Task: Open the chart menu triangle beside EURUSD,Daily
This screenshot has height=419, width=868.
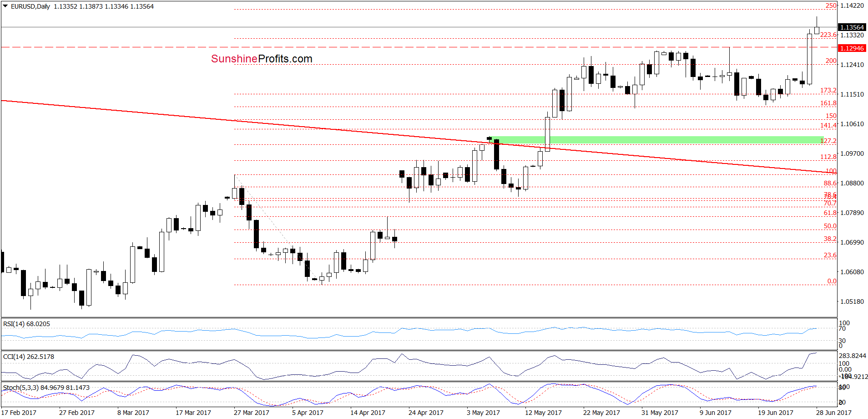Action: tap(5, 6)
